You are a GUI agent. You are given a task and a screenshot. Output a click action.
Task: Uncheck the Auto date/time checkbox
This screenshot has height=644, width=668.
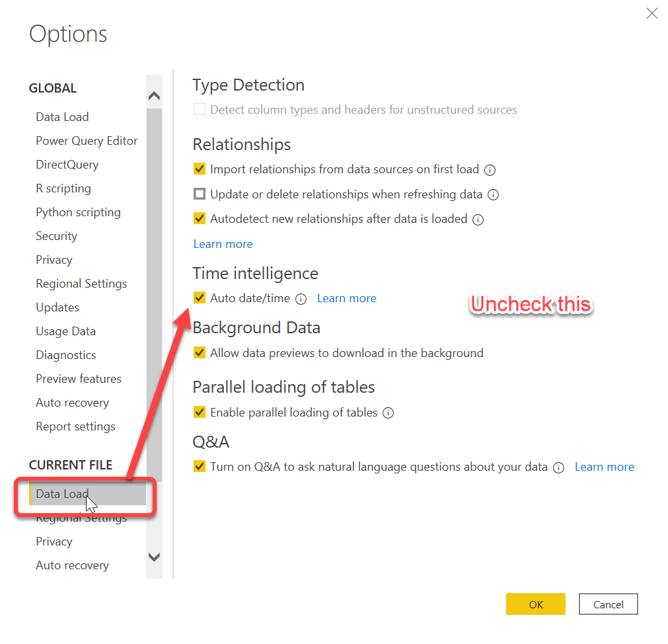(x=200, y=298)
